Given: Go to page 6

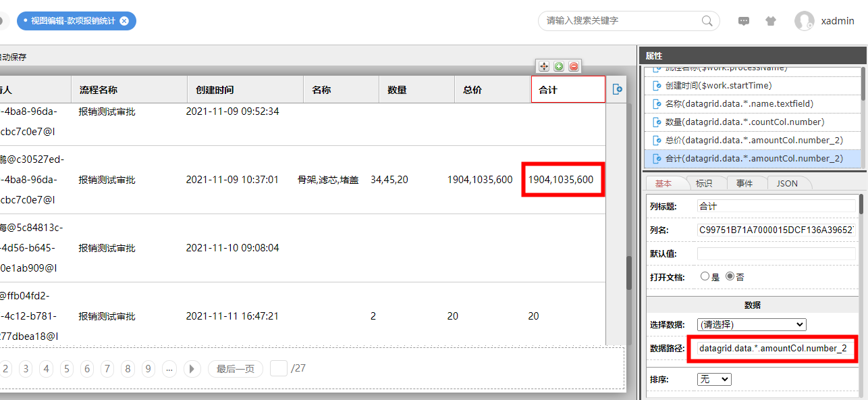Looking at the screenshot, I should pos(86,368).
